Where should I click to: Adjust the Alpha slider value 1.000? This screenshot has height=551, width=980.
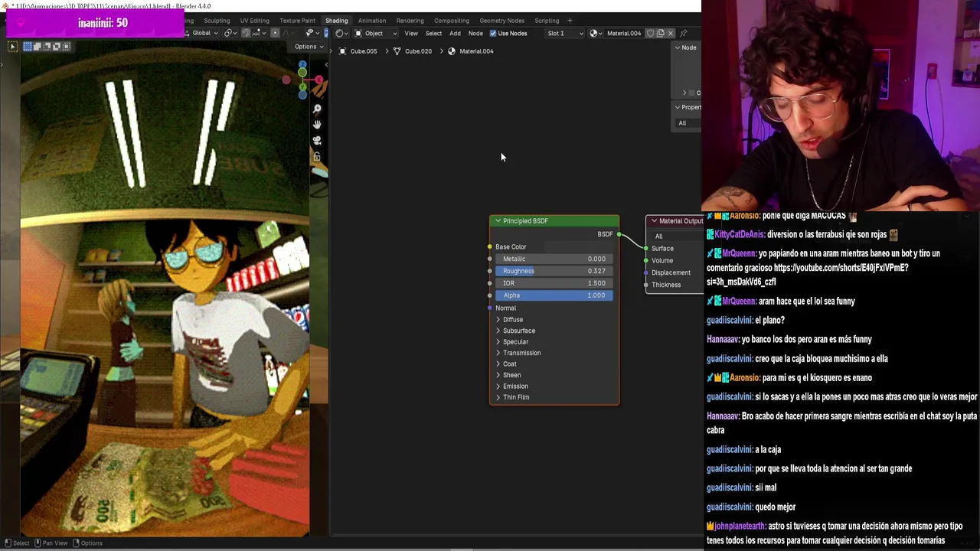(x=554, y=295)
